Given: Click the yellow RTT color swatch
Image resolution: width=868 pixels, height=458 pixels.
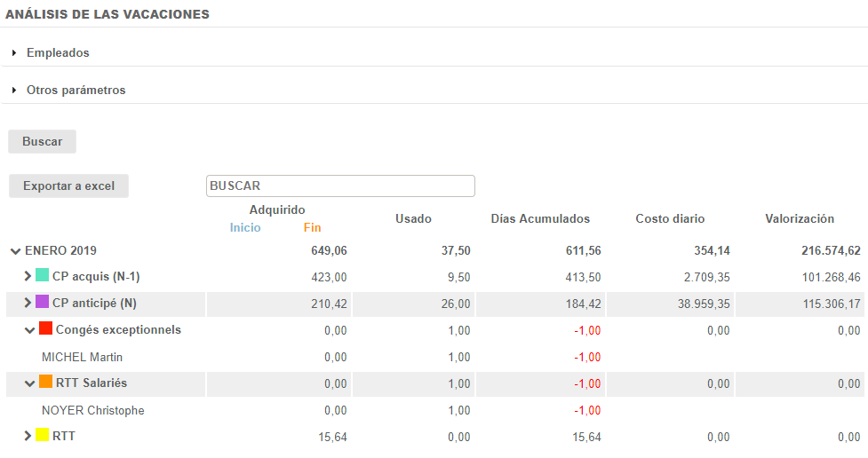Looking at the screenshot, I should coord(42,436).
